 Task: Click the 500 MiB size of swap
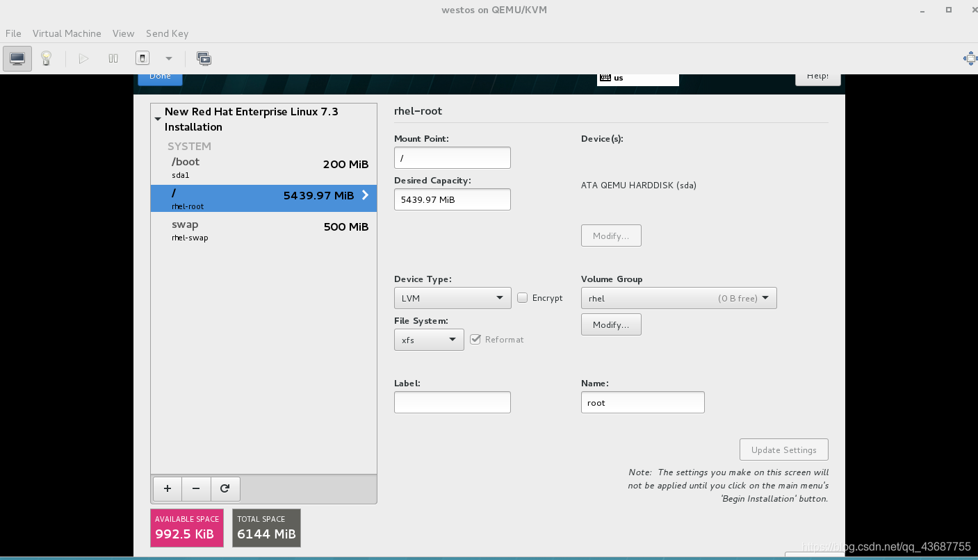(x=345, y=227)
